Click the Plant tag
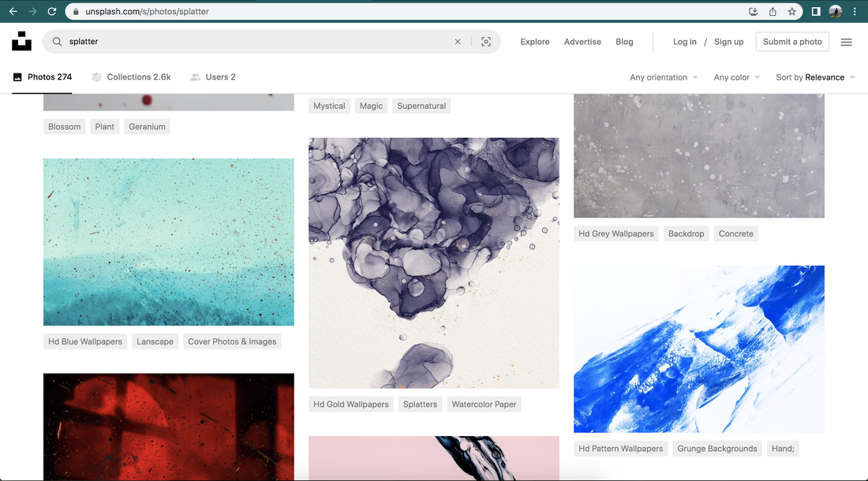Screen dimensions: 868x481 [105, 127]
